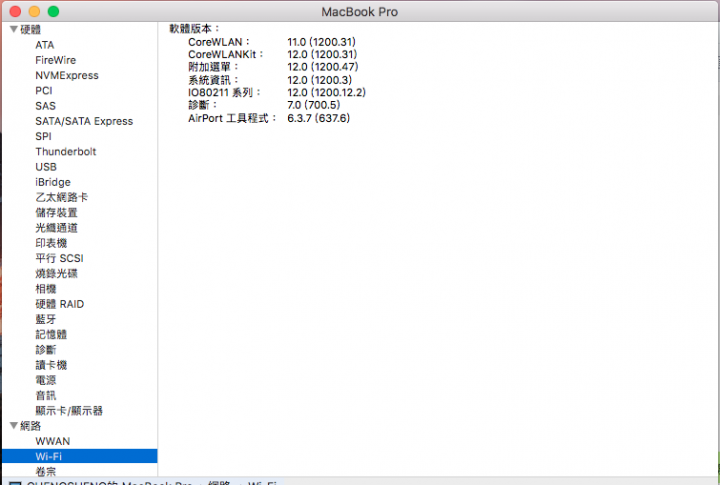720x485 pixels.
Task: Click the value 12.0 (1200.3)
Action: point(320,80)
